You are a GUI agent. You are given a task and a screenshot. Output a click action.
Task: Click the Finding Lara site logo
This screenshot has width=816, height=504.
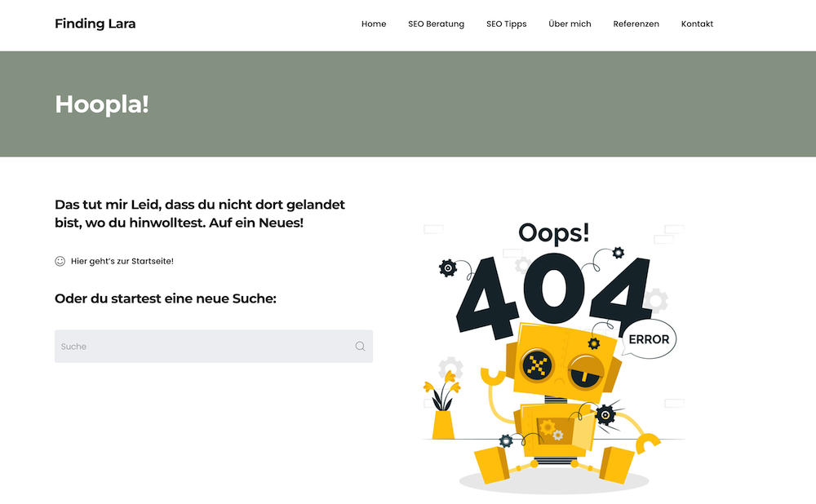pos(95,24)
